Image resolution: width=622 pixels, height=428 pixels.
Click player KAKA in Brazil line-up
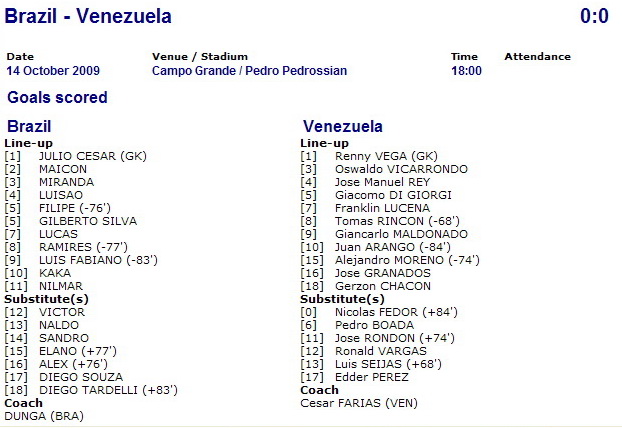[55, 273]
